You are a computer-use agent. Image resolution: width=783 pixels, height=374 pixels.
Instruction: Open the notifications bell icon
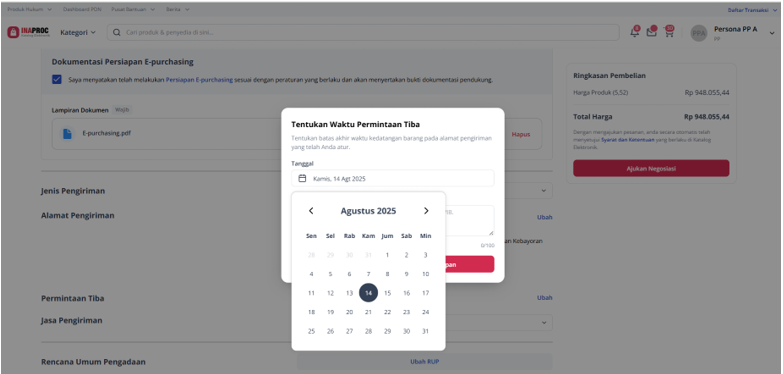(x=635, y=32)
